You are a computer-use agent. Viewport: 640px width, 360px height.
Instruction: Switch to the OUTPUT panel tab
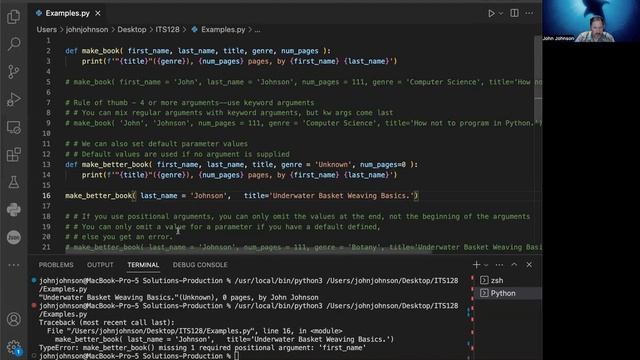(100, 265)
